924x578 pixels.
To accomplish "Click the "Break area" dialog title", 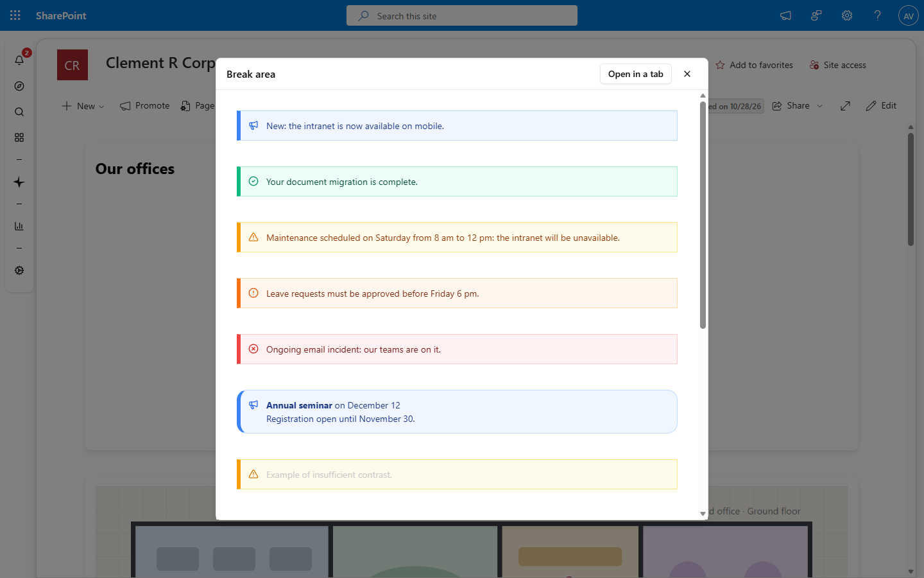I will (251, 74).
